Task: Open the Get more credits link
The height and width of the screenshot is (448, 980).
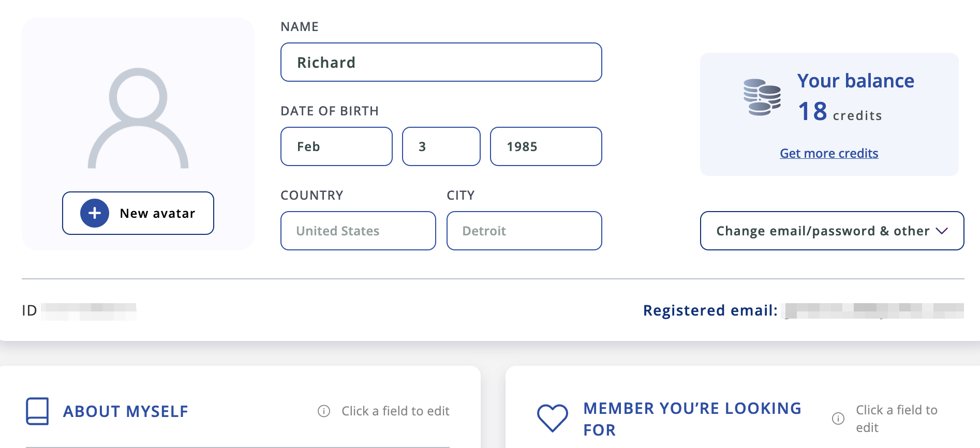Action: 828,153
